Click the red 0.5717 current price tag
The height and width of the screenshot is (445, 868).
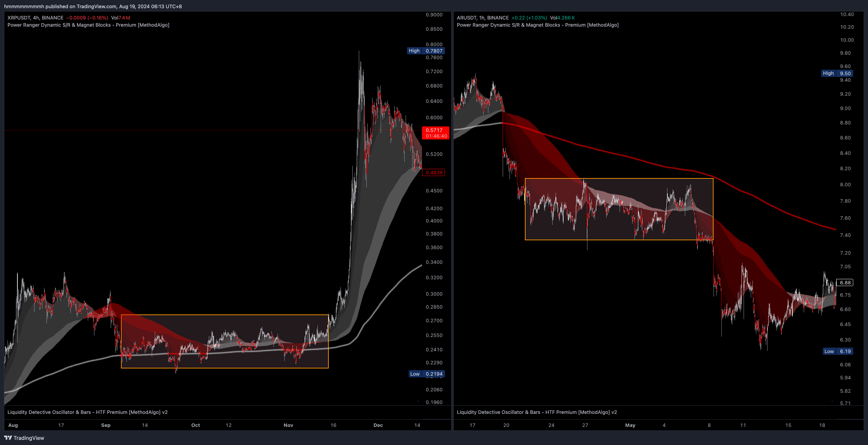pyautogui.click(x=435, y=133)
